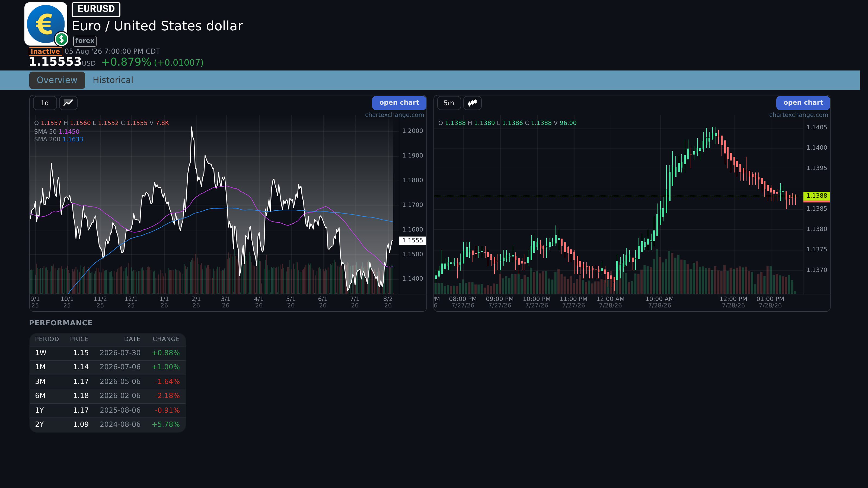Click the PERFORMANCE section heading
The width and height of the screenshot is (868, 488).
61,323
